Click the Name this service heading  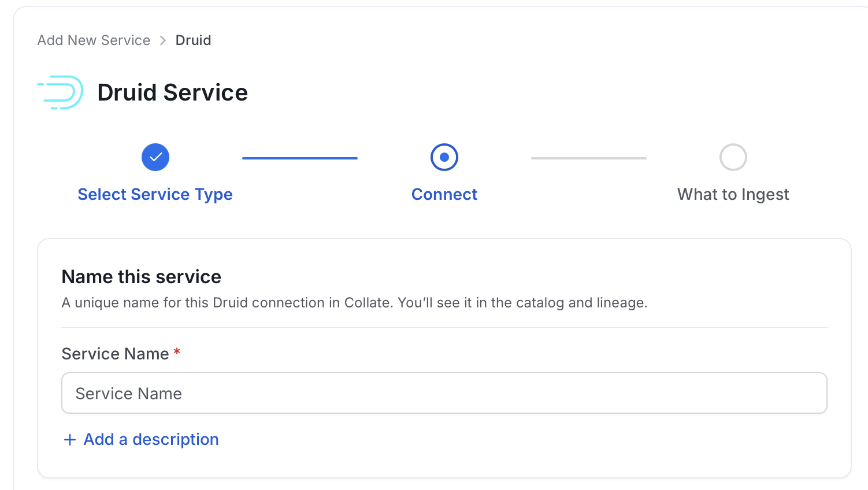[142, 277]
